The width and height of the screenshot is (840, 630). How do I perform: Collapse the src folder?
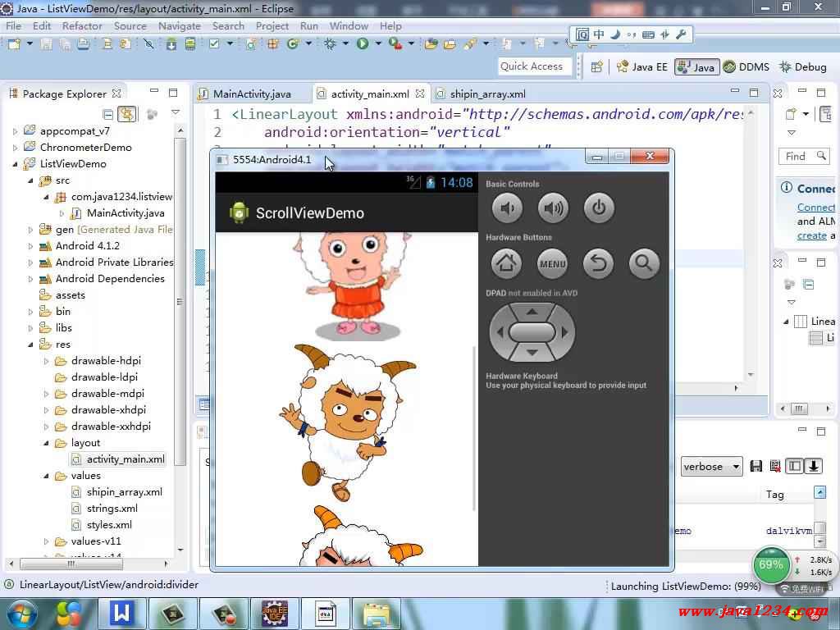coord(30,180)
